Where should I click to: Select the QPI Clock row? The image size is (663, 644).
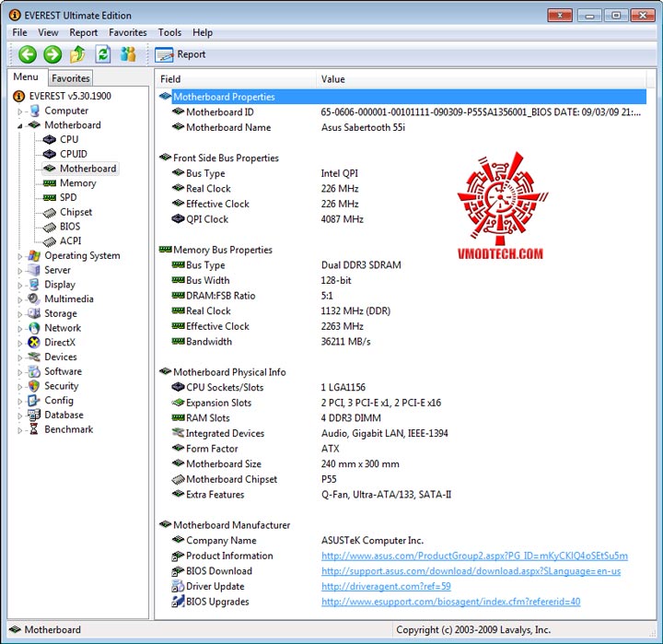tap(402, 219)
